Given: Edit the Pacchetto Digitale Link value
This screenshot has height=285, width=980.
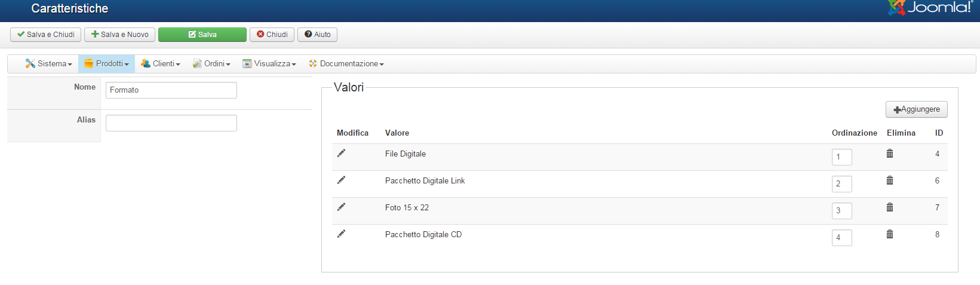Looking at the screenshot, I should tap(341, 180).
